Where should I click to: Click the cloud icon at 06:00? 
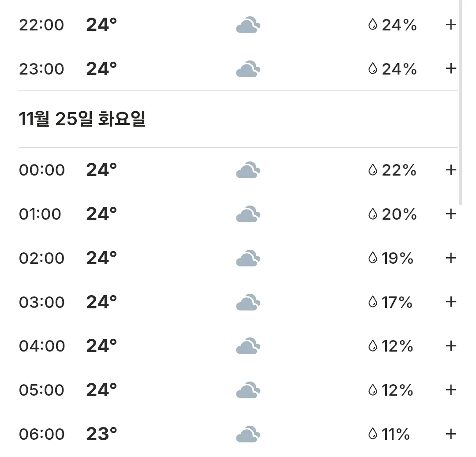point(248,434)
